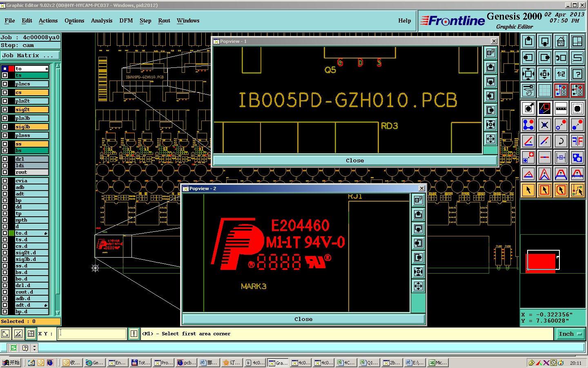Click the Tot... taskbar item
This screenshot has width=588, height=368.
pos(141,363)
